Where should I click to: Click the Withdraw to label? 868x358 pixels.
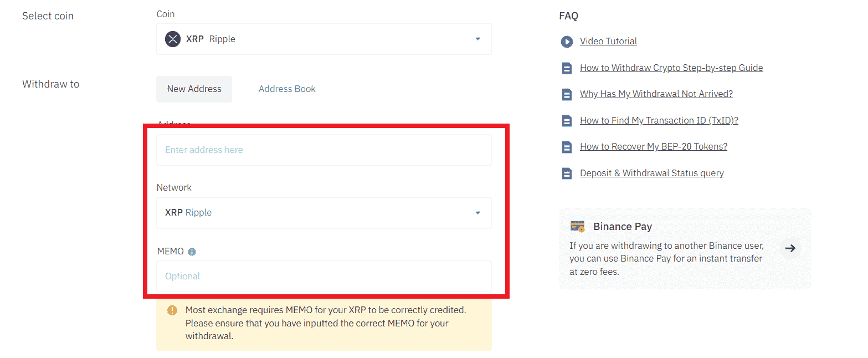(51, 84)
